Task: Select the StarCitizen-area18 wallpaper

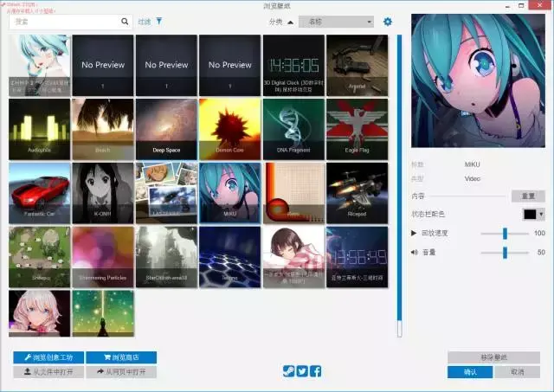Action: point(166,257)
